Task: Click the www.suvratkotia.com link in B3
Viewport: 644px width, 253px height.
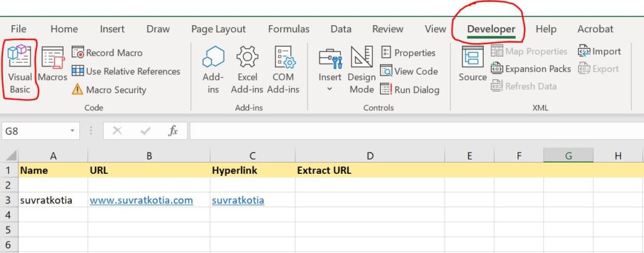Action: (142, 200)
